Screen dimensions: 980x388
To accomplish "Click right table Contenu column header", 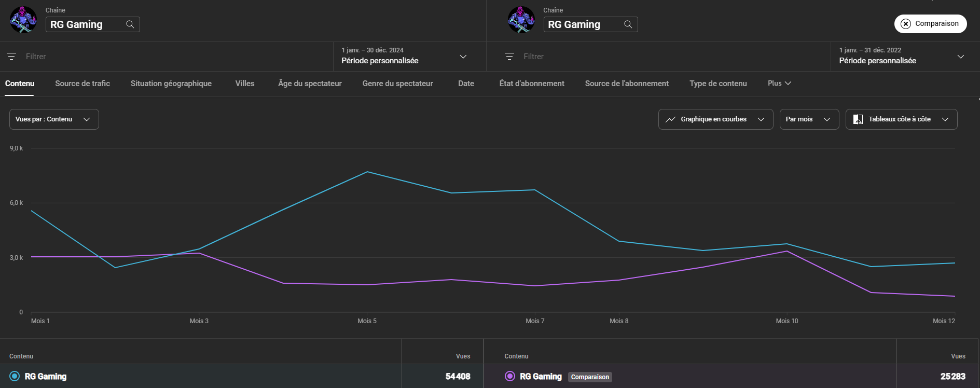I will click(x=516, y=356).
